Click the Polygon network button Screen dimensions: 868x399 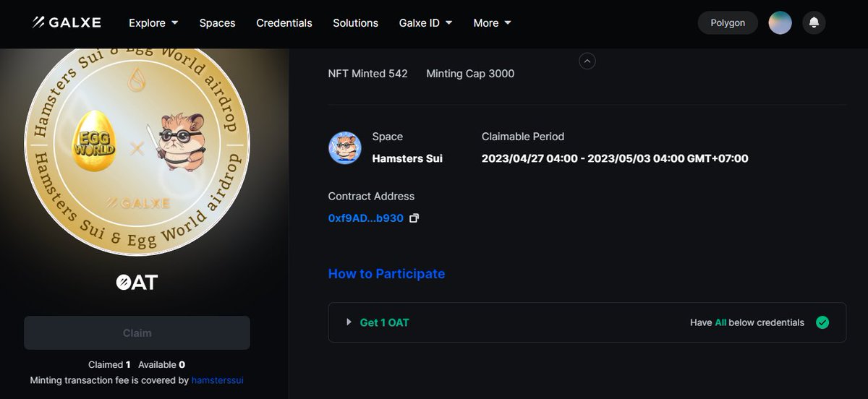point(727,22)
